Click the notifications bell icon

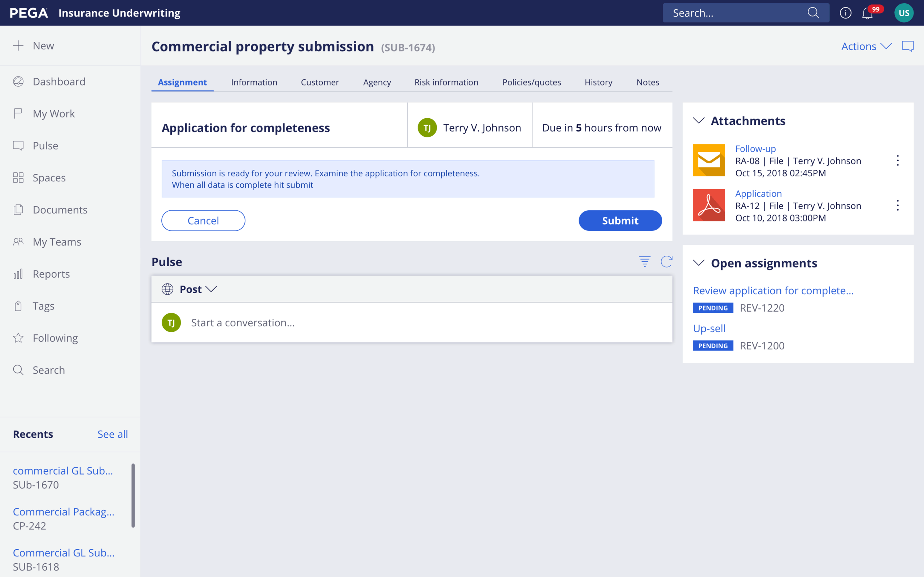pyautogui.click(x=867, y=13)
